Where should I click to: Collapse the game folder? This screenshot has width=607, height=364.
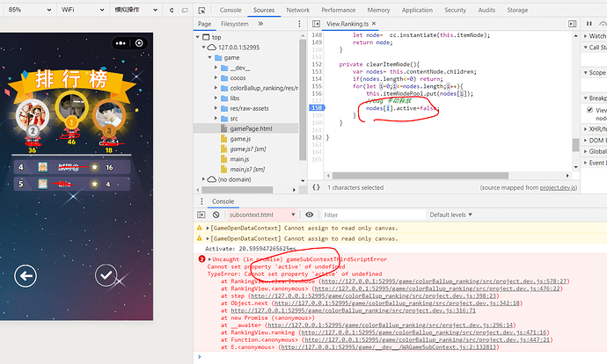[x=210, y=58]
